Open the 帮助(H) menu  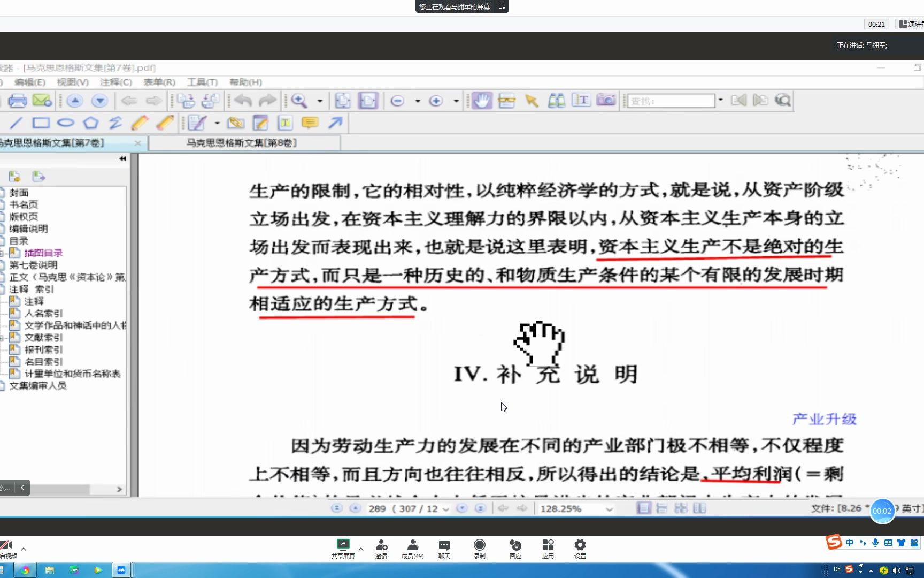[245, 82]
